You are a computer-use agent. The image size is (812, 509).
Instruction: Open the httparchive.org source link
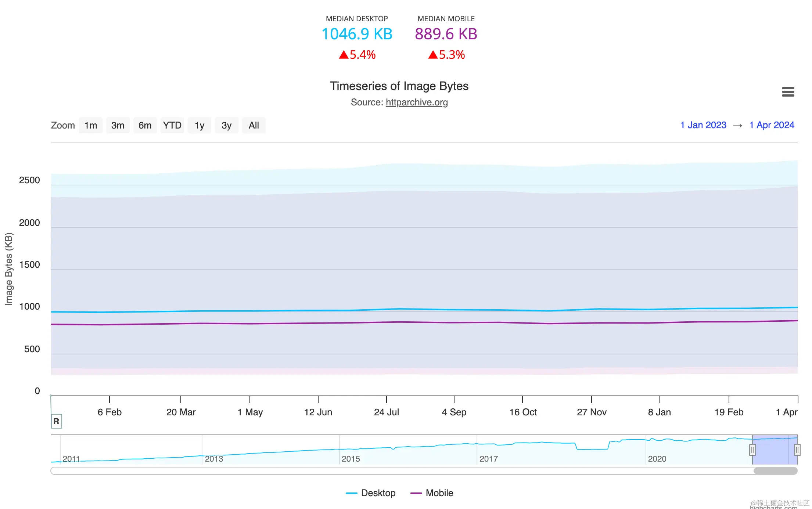[x=416, y=102]
